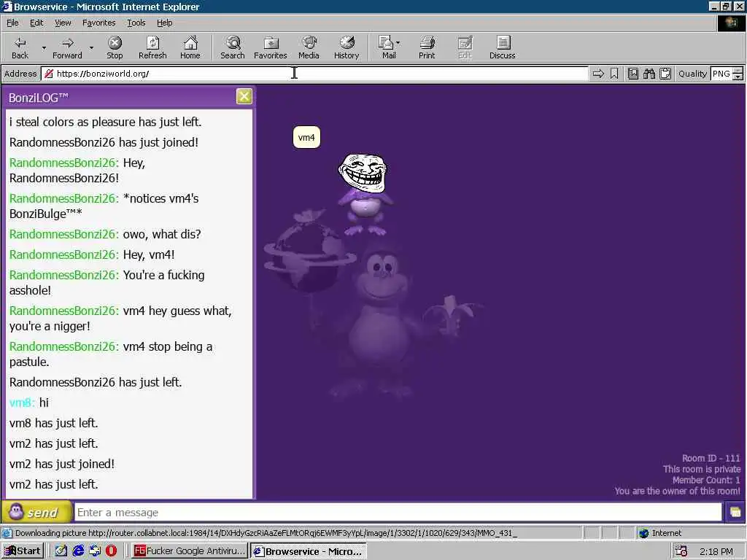747x560 pixels.
Task: Click "i steal colors as pleasure has just left."
Action: (105, 122)
